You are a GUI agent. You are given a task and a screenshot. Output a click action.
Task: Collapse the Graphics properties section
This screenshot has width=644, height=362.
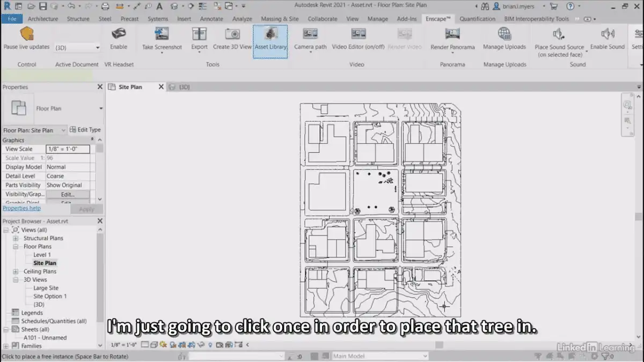92,140
